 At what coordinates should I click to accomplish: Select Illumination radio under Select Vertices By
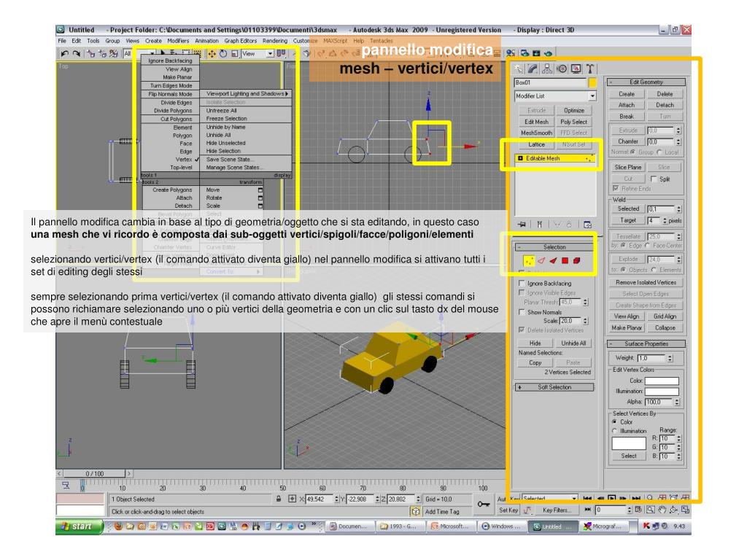click(x=614, y=430)
